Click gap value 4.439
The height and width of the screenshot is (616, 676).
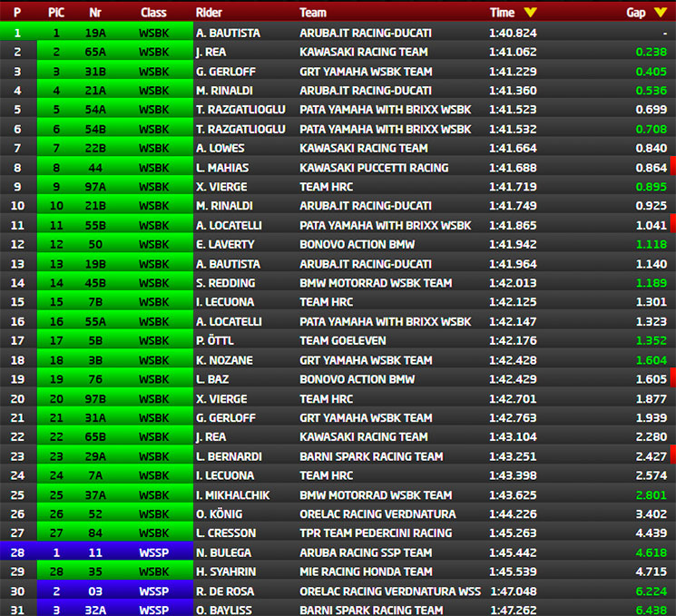point(651,533)
